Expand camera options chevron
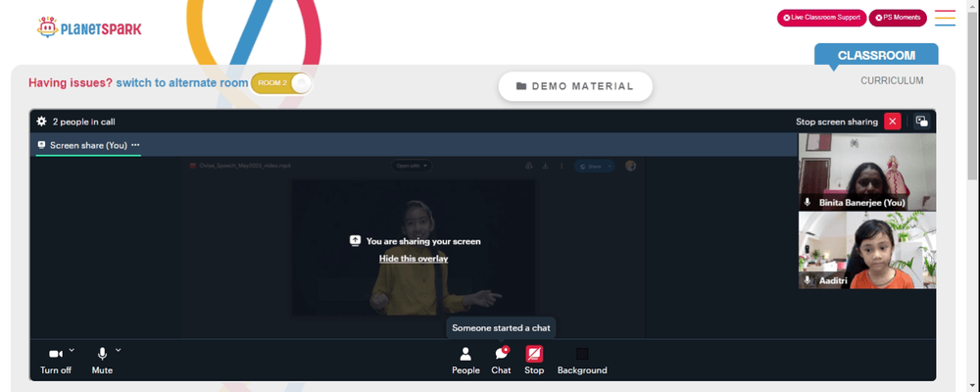Screen dimensions: 980x392 pos(72,350)
